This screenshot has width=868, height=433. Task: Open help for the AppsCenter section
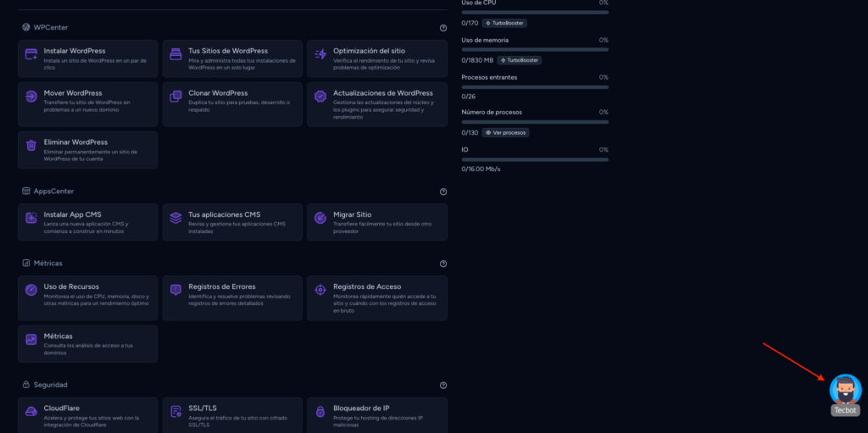(x=442, y=192)
